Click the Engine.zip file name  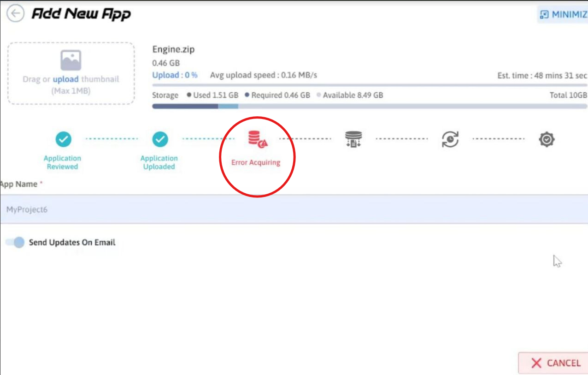point(173,50)
